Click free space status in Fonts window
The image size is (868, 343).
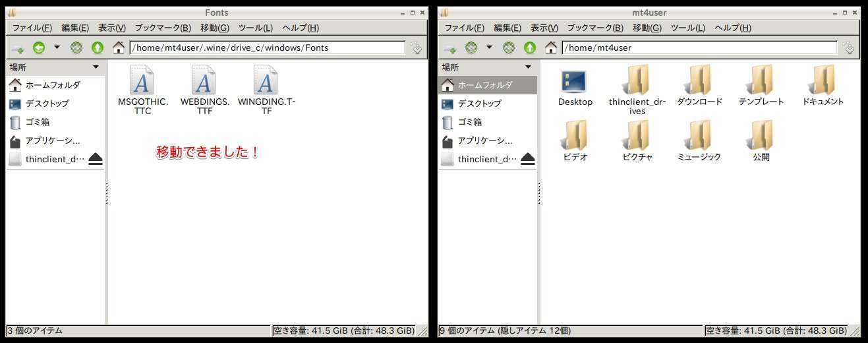click(344, 330)
